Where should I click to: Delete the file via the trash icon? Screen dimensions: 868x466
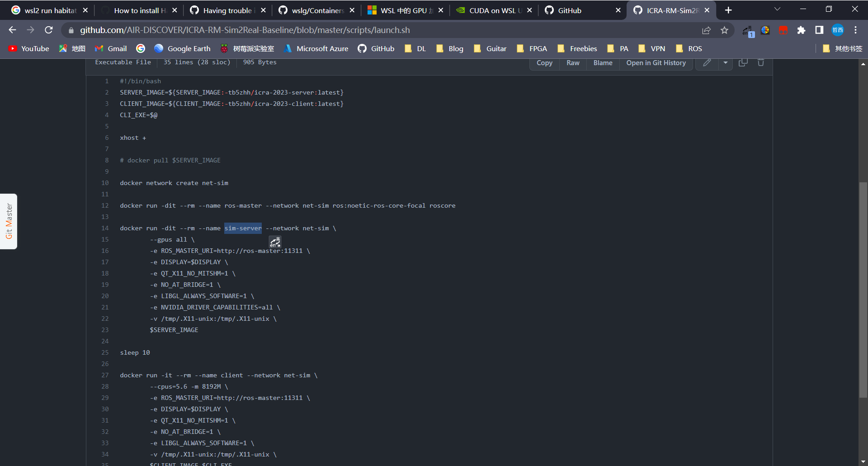pos(761,63)
